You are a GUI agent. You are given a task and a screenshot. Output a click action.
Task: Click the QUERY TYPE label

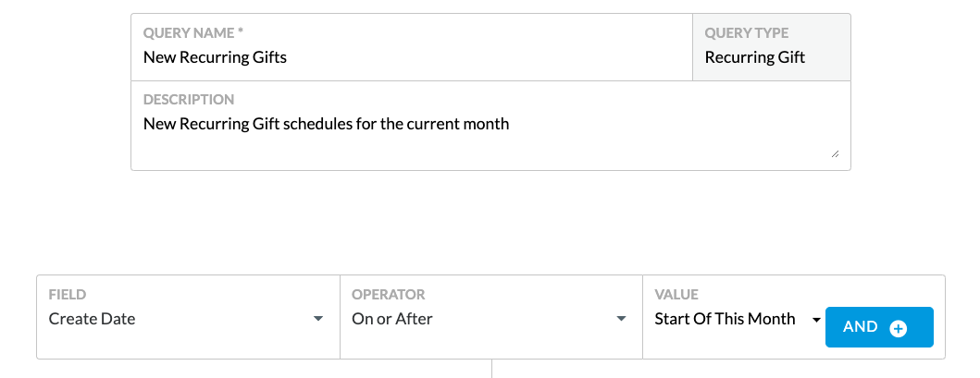coord(746,33)
